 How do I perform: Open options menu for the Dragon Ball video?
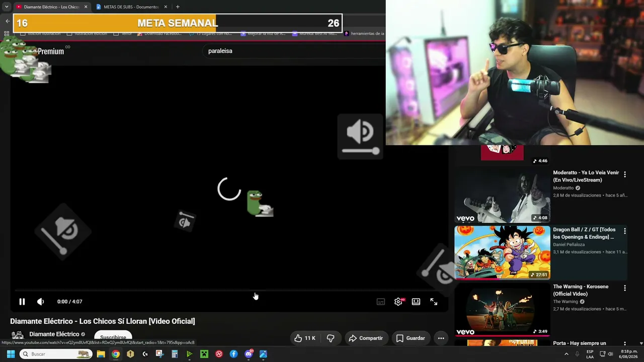coord(625,231)
